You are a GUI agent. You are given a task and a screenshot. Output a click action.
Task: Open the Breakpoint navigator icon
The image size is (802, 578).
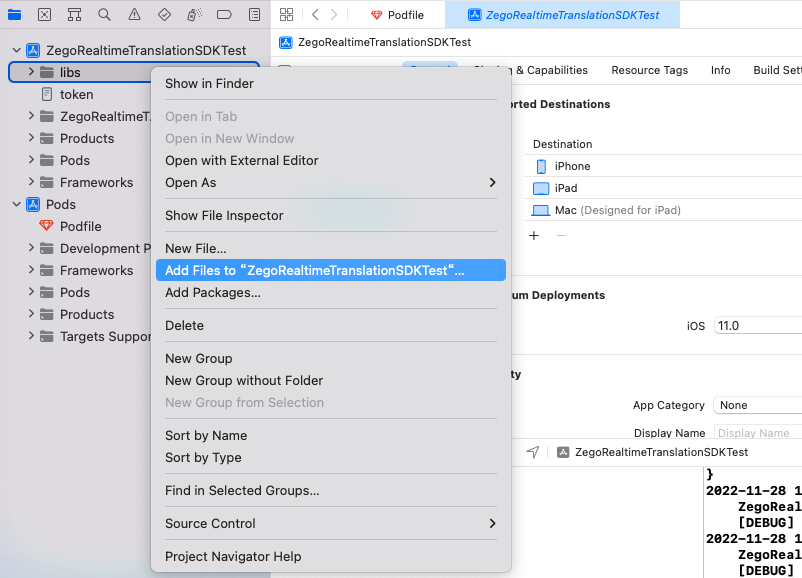224,15
